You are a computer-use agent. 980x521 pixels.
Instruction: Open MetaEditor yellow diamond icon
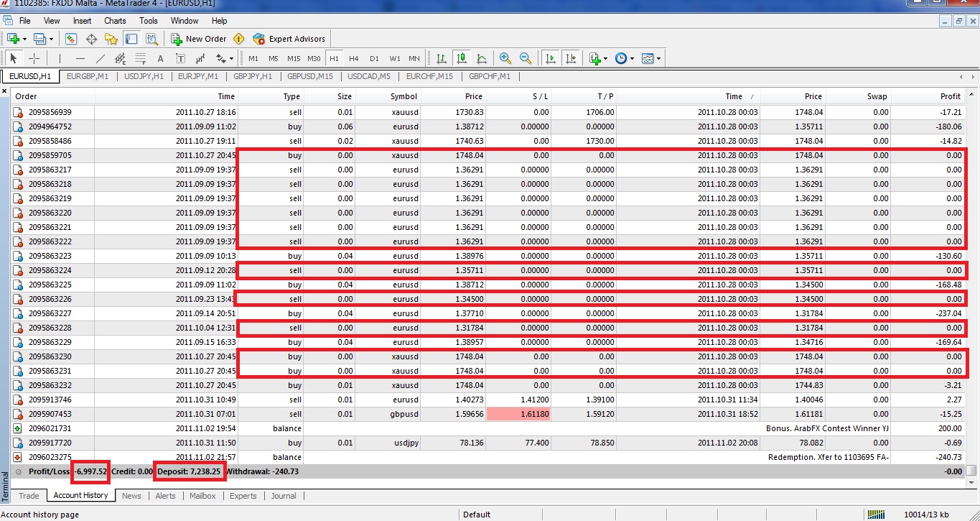(239, 39)
